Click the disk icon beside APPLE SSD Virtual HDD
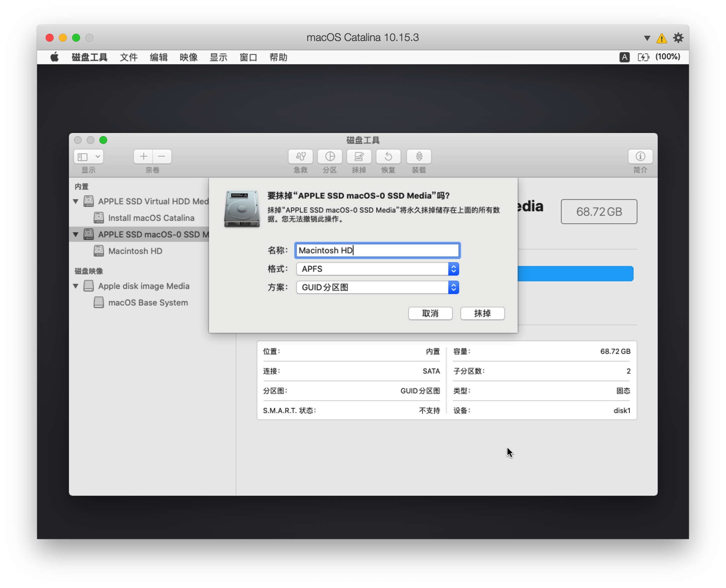The image size is (726, 588). tap(89, 201)
